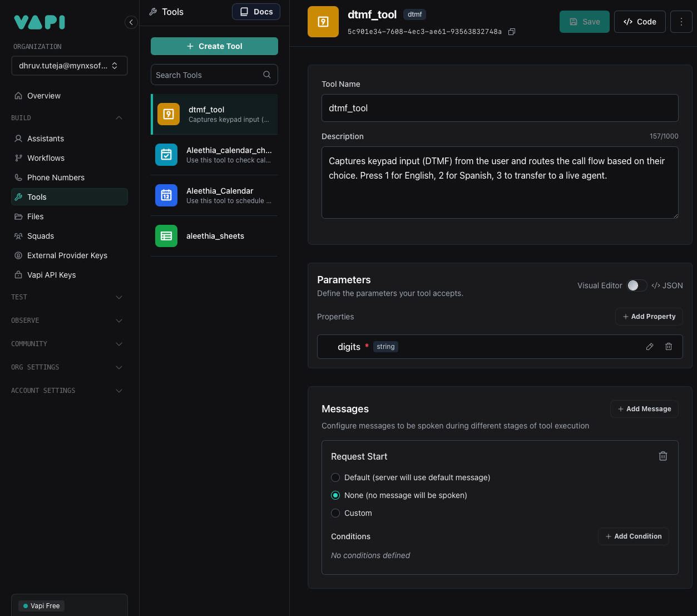Open the organization selector dropdown
Viewport: 697px width, 616px height.
pos(70,66)
